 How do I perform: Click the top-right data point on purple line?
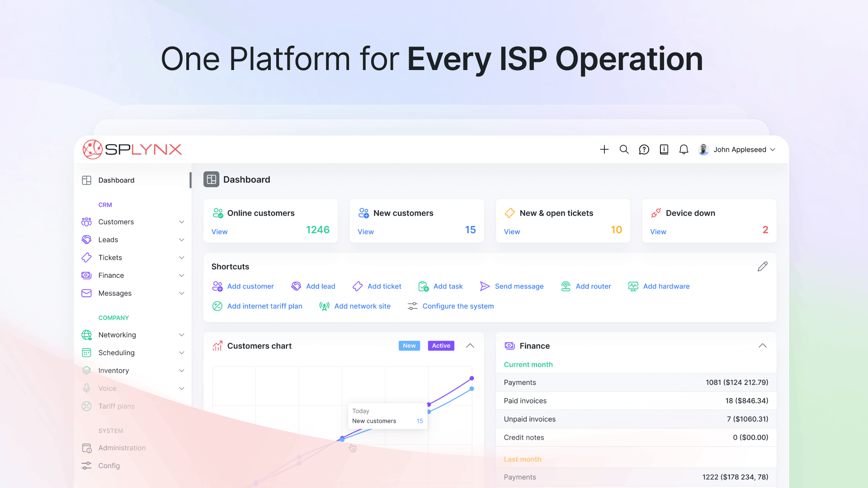[472, 378]
